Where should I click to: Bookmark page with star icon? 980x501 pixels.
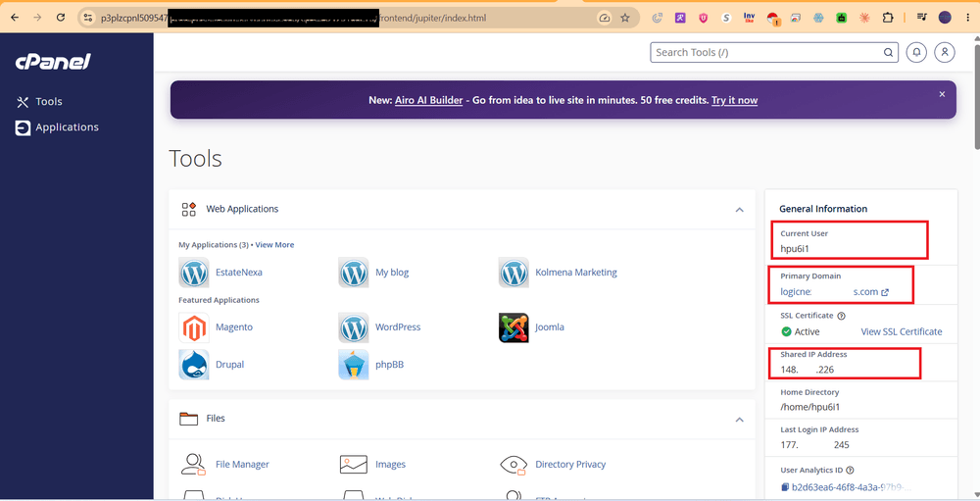coord(625,19)
